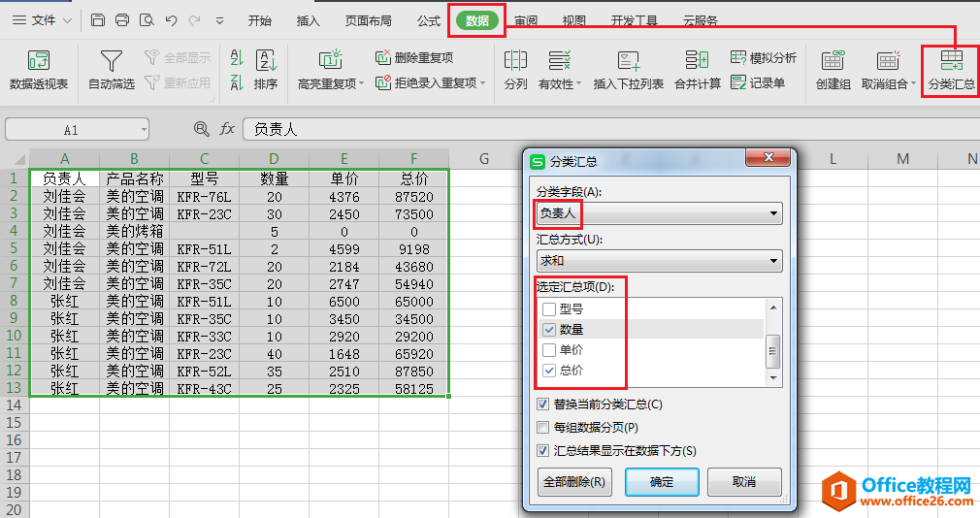980x518 pixels.
Task: Click the 全部删除 button
Action: pyautogui.click(x=574, y=482)
